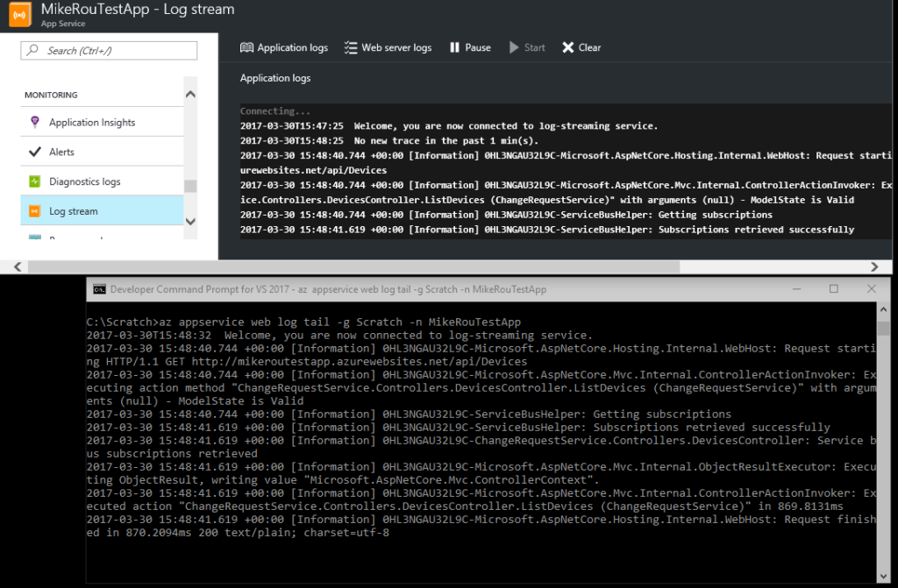Click the Web server logs list icon
Image resolution: width=898 pixels, height=588 pixels.
click(x=351, y=47)
